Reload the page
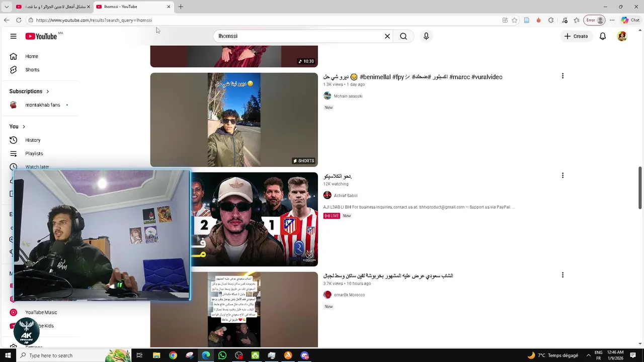The image size is (644, 362). coord(19,20)
